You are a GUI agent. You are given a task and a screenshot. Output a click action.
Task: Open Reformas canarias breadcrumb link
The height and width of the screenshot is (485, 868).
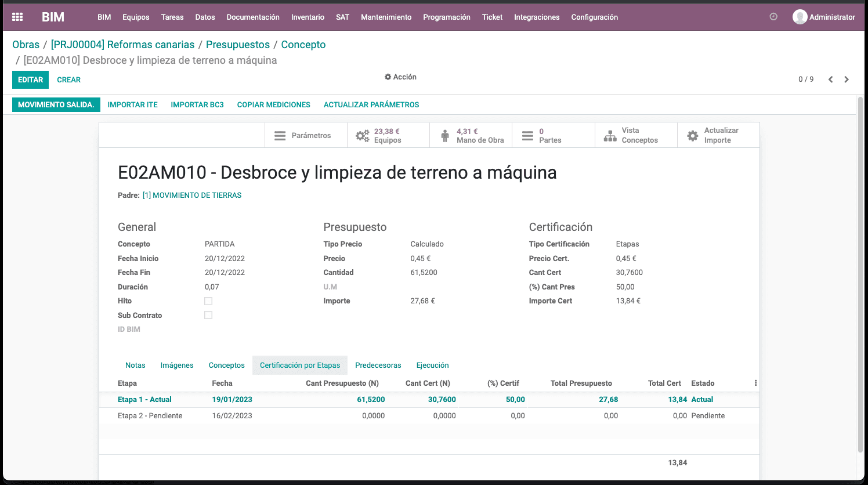(x=123, y=45)
